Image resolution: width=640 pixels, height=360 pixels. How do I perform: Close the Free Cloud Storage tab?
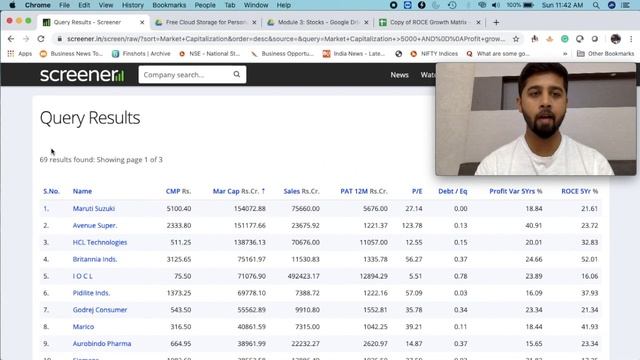[x=254, y=22]
